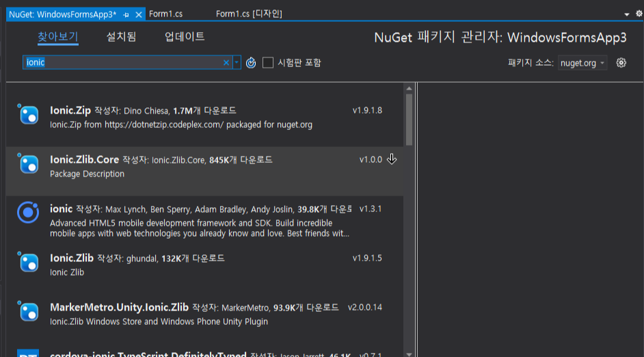The image size is (644, 357).
Task: Click the v1.9.1.5 version label
Action: 367,258
